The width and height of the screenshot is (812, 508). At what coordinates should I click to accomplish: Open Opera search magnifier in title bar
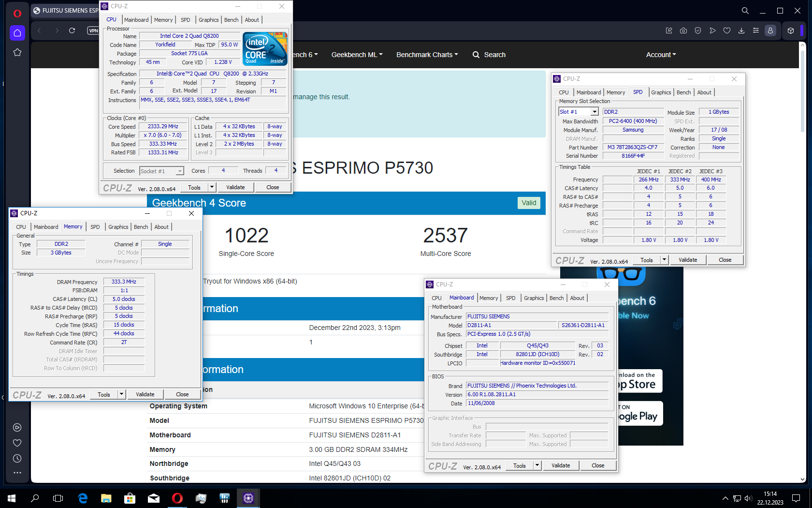tap(745, 11)
